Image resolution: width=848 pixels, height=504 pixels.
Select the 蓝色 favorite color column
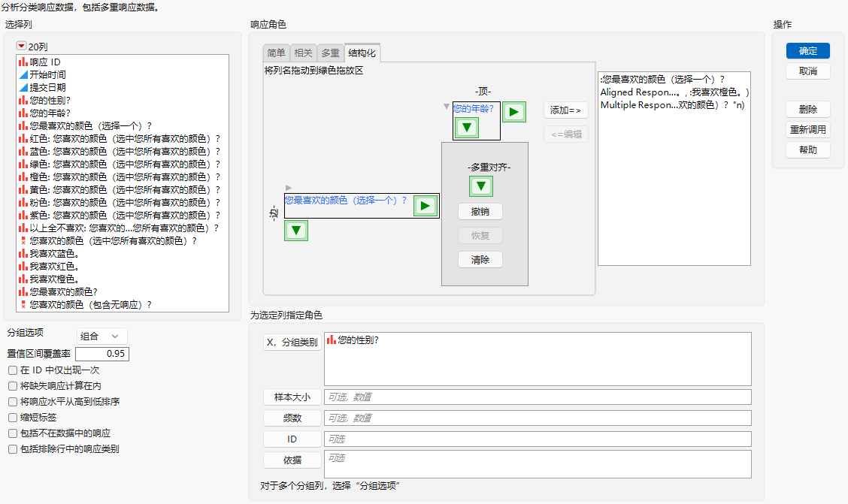point(120,151)
